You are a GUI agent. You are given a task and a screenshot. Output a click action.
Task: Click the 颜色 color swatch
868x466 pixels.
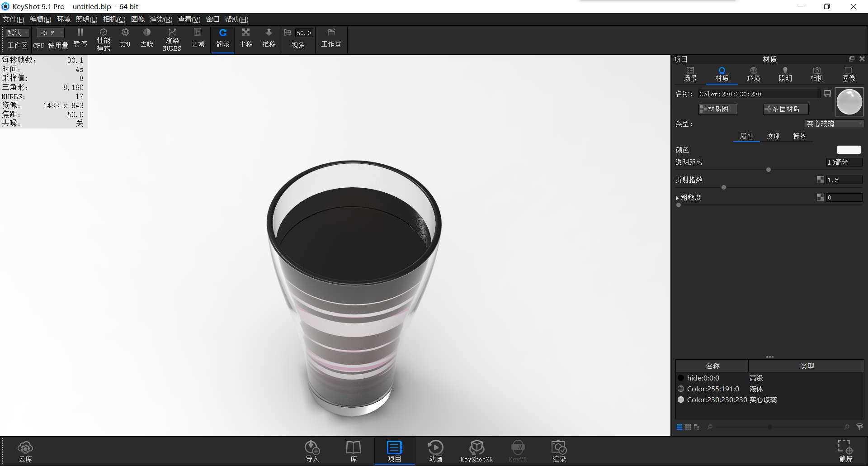click(x=849, y=150)
